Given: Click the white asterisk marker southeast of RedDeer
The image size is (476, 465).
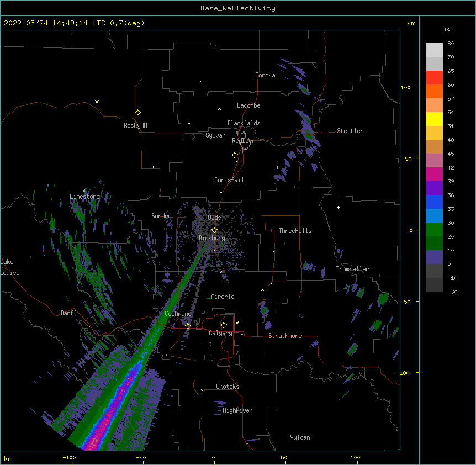Looking at the screenshot, I should tap(277, 167).
